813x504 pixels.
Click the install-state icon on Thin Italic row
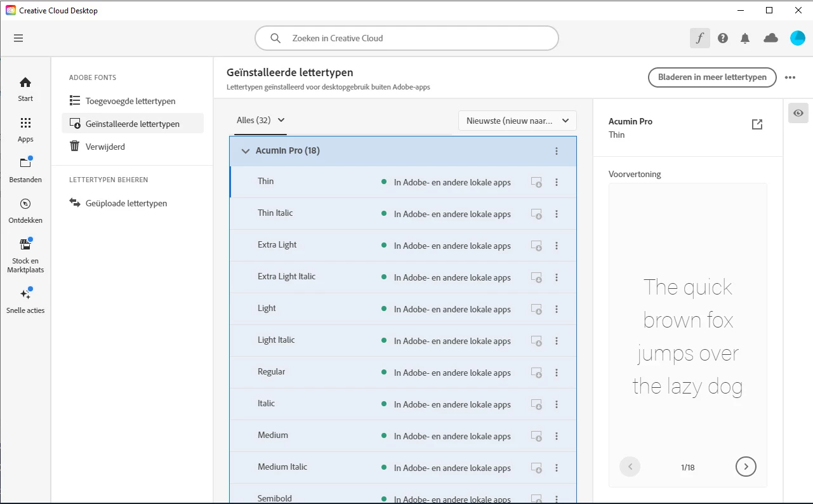tap(536, 214)
